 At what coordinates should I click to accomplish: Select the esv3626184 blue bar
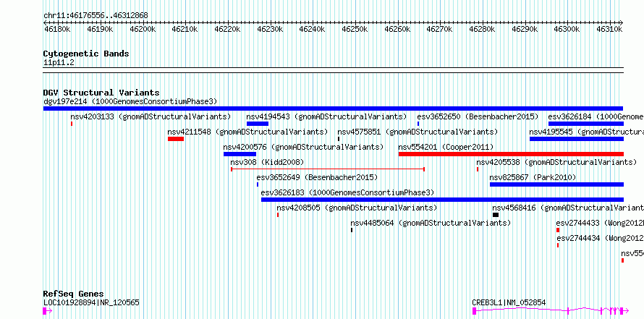(585, 124)
